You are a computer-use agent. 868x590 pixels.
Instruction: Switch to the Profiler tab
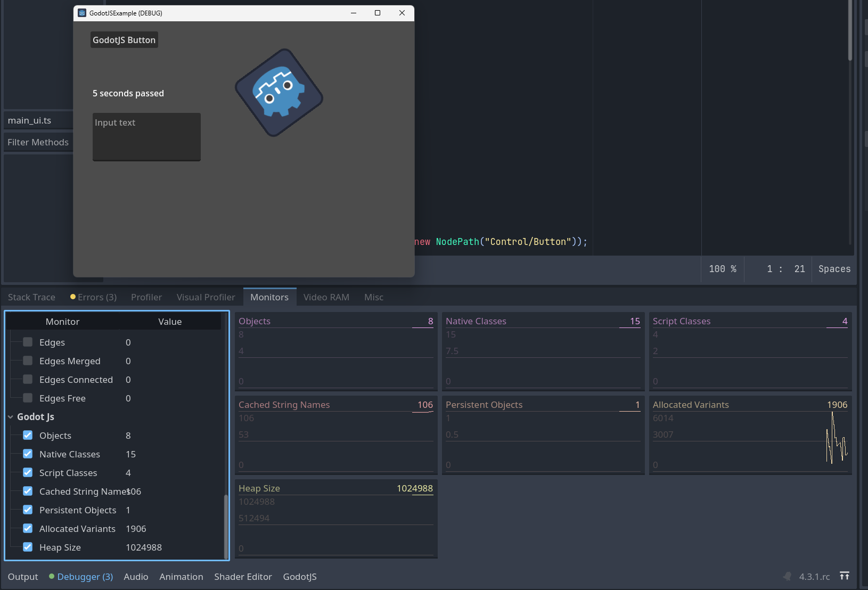[x=146, y=297]
